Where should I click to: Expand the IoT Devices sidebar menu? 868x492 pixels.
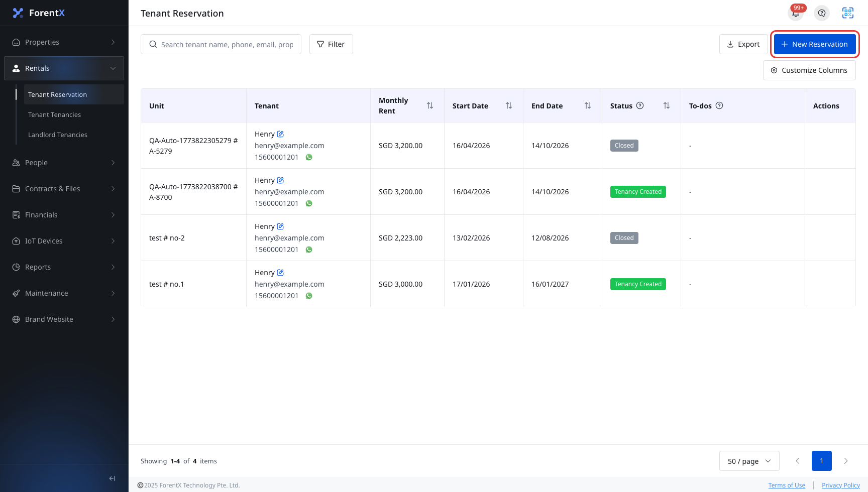tap(64, 241)
